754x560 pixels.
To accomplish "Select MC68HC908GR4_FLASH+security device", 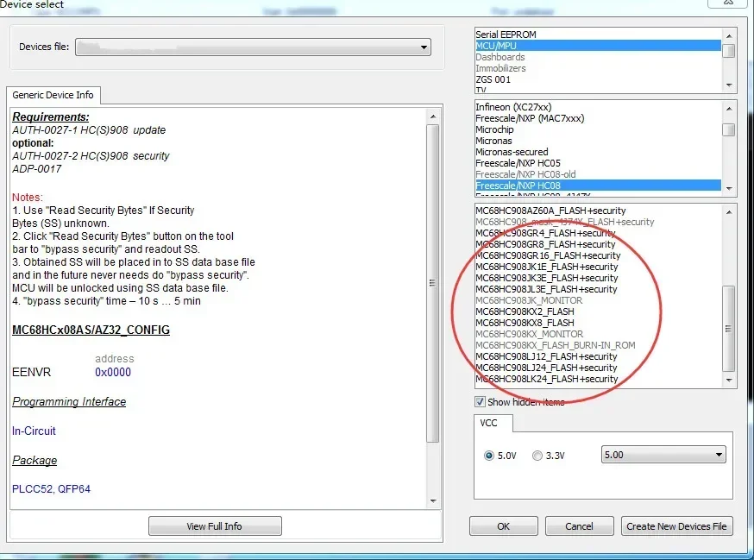I will (x=598, y=233).
